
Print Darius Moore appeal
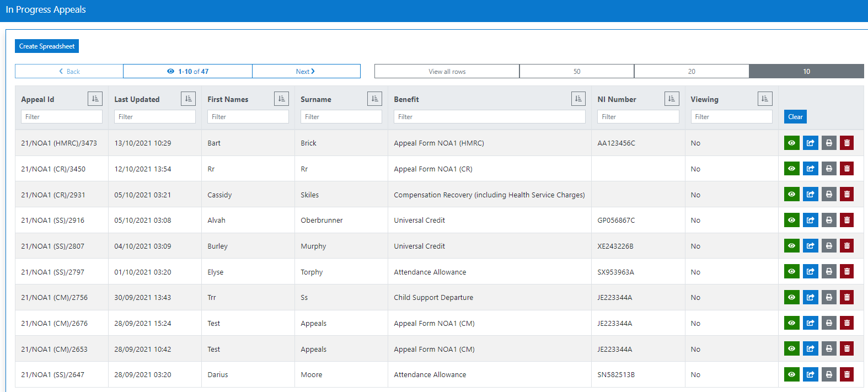click(x=829, y=374)
